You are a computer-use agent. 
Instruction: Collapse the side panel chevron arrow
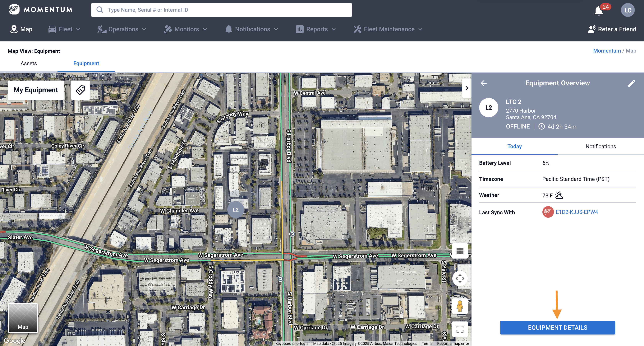pyautogui.click(x=467, y=88)
